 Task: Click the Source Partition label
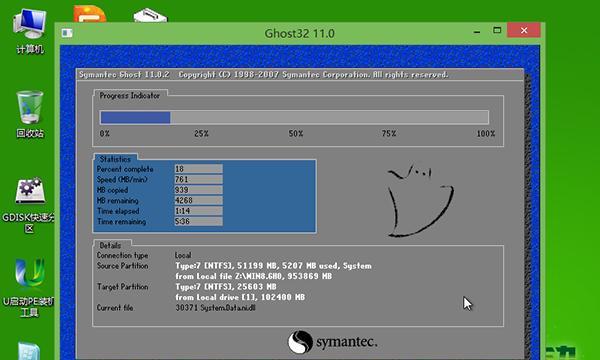pos(122,266)
